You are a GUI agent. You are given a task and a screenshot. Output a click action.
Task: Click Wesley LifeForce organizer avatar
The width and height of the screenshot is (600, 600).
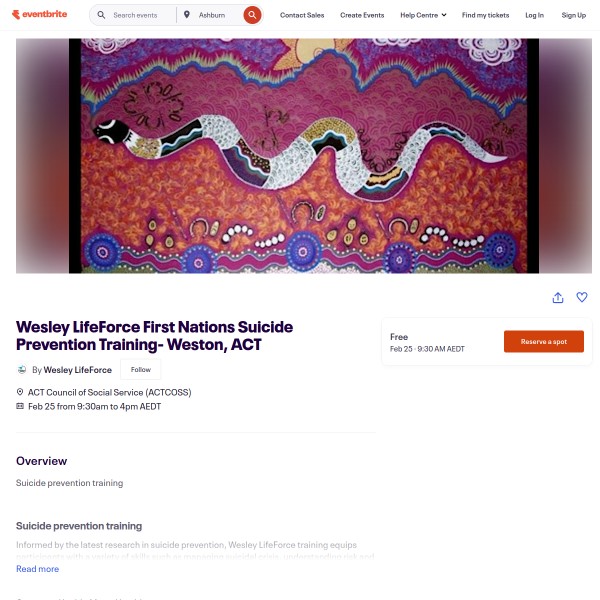tap(22, 370)
